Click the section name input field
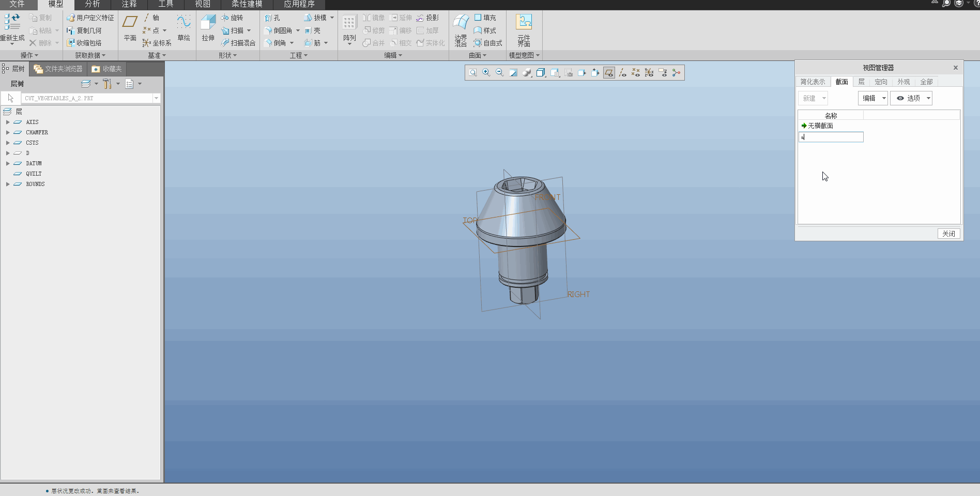 coord(831,137)
